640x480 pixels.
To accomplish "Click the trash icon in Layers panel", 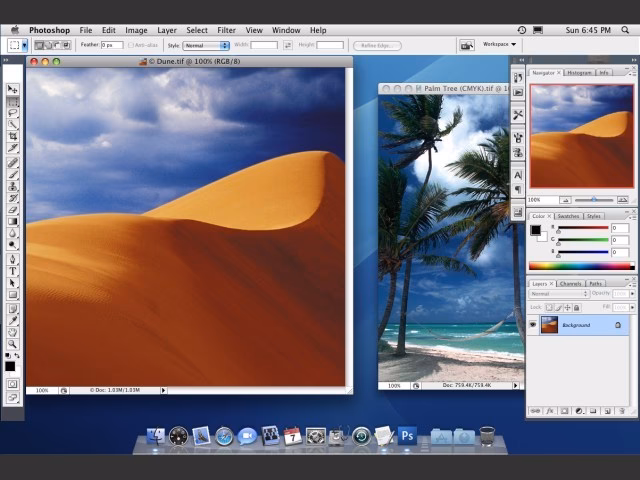I will tap(622, 411).
